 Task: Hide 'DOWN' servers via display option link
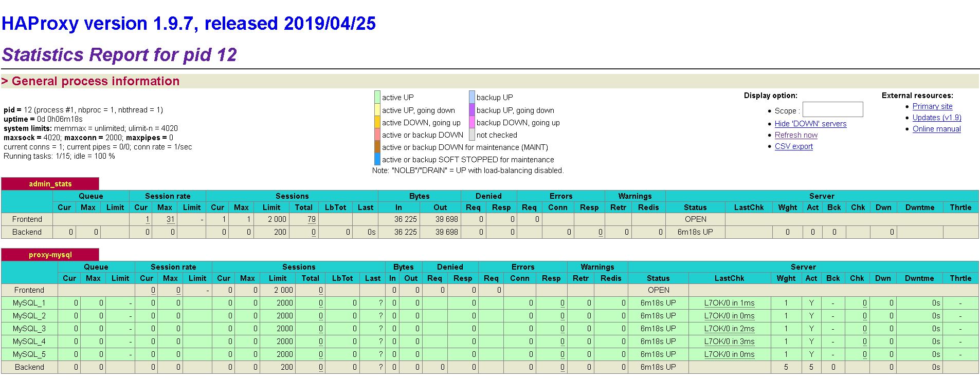[x=810, y=124]
